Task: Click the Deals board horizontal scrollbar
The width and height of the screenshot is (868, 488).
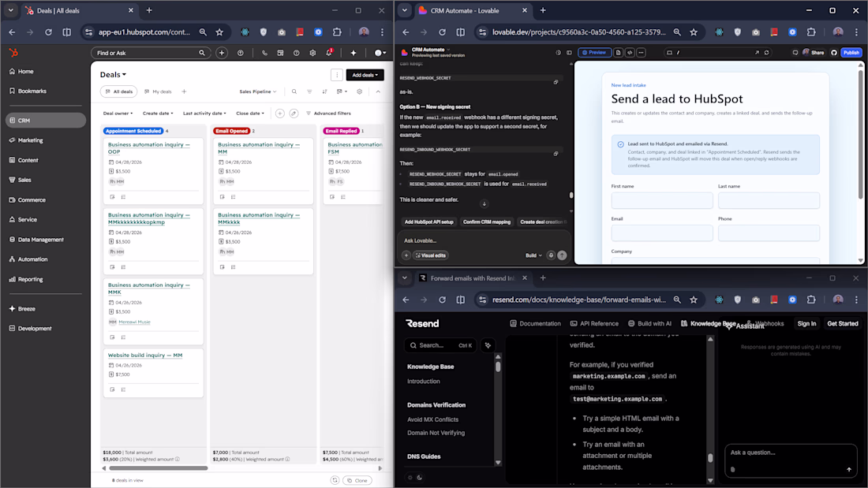Action: click(x=159, y=468)
